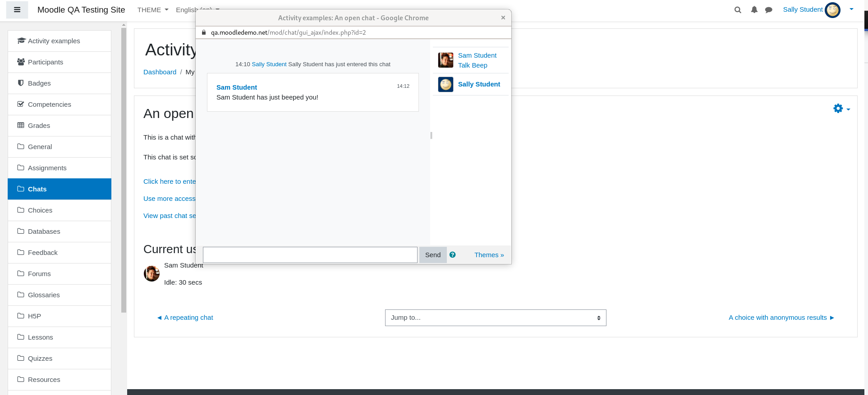868x395 pixels.
Task: Open Competencies in the sidebar
Action: point(60,104)
